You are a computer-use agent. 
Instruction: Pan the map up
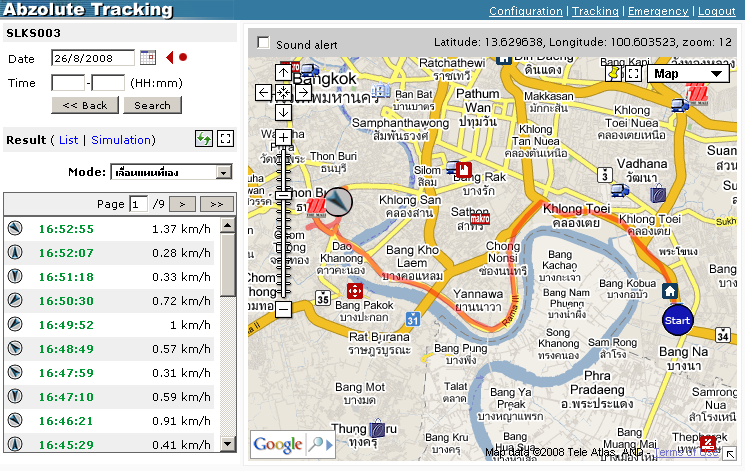point(283,73)
